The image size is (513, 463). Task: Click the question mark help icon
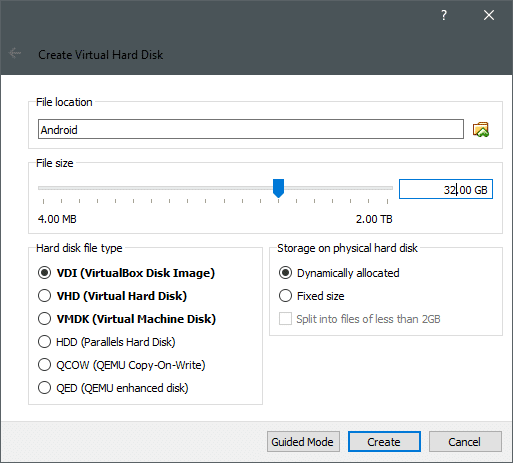click(443, 15)
